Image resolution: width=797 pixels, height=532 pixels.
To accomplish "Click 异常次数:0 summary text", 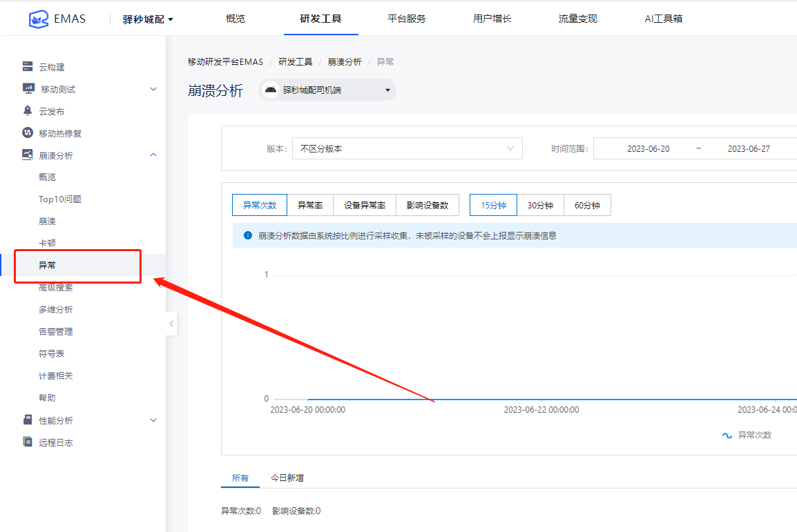I will point(241,511).
